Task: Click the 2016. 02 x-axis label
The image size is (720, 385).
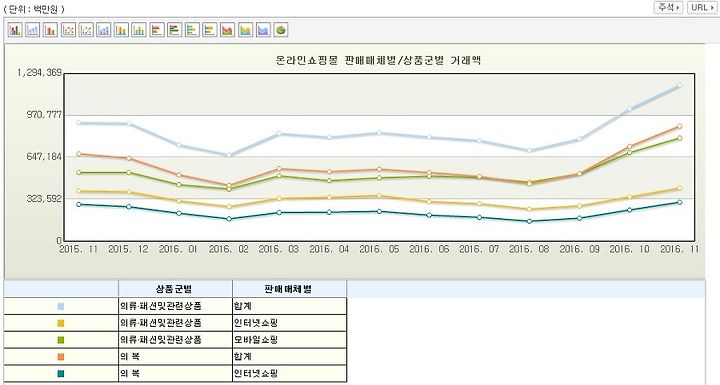Action: [229, 249]
